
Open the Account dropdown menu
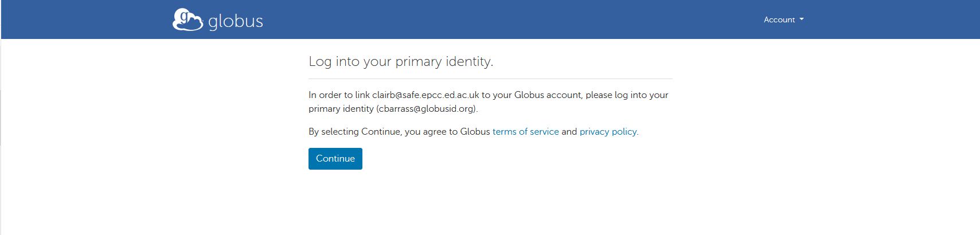tap(779, 19)
